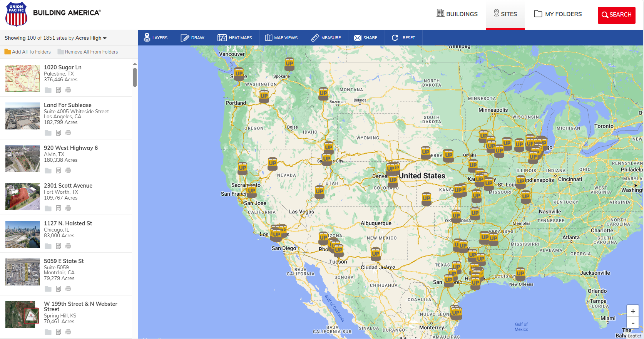Click Remove All From Folders
Image resolution: width=644 pixels, height=339 pixels.
pyautogui.click(x=88, y=52)
